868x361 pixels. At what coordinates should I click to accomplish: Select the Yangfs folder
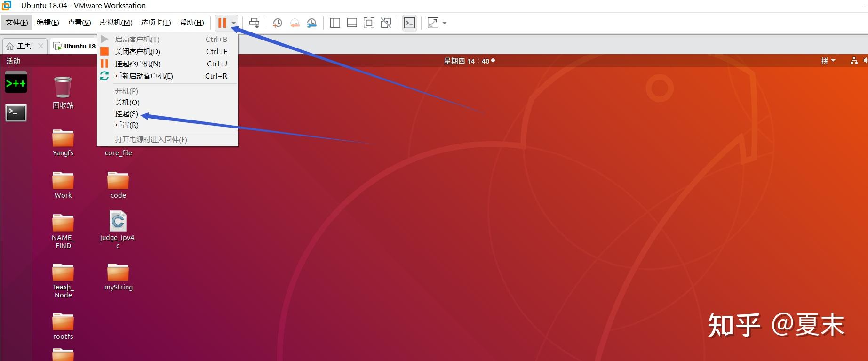[63, 143]
